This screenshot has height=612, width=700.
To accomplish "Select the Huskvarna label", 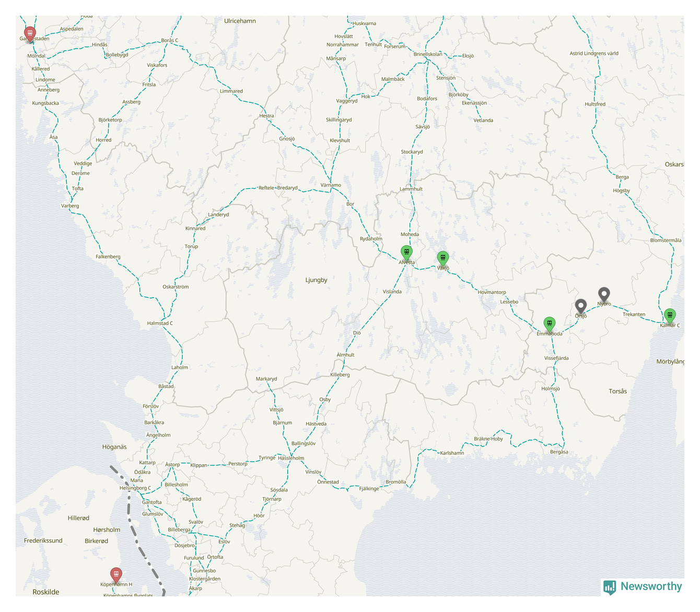I will pos(364,23).
